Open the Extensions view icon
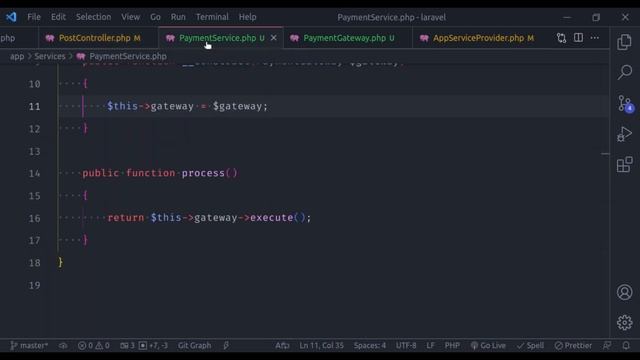This screenshot has width=640, height=360. [624, 164]
